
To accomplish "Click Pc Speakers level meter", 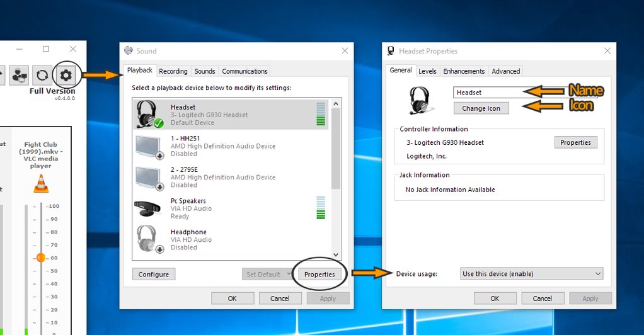I will click(321, 207).
